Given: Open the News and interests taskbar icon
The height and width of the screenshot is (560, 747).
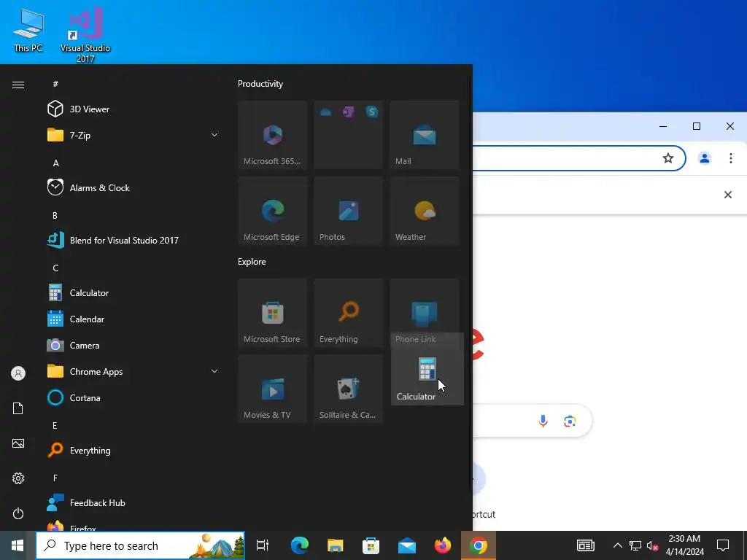Looking at the screenshot, I should [586, 545].
